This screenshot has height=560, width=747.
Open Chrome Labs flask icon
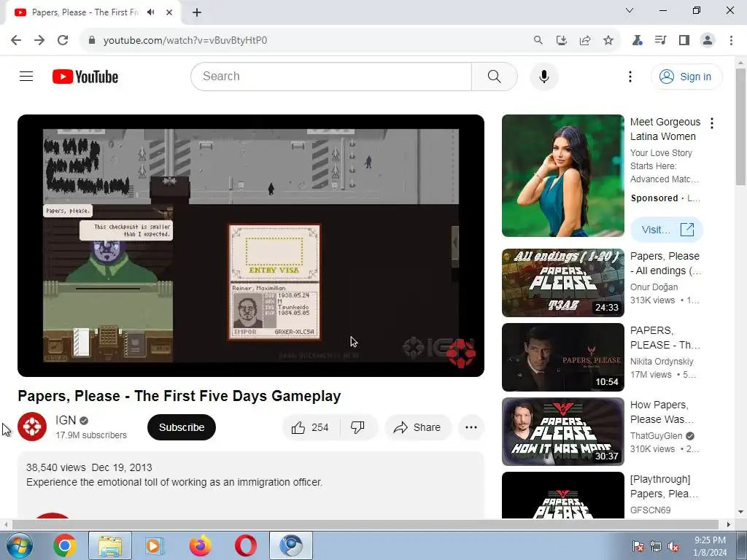637,40
